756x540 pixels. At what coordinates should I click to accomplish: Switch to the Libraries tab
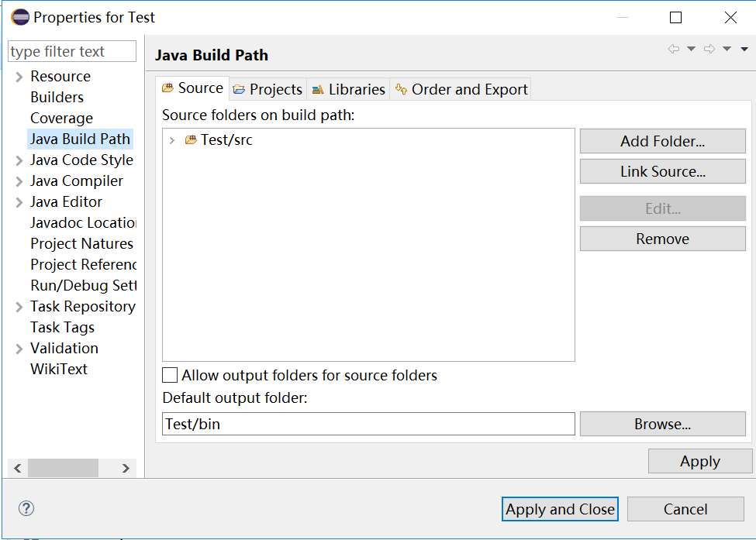(x=348, y=89)
